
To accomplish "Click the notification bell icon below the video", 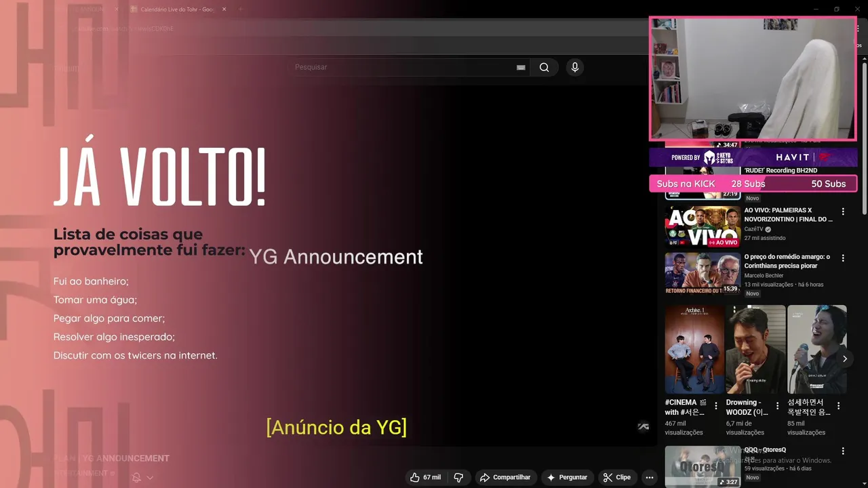I will coord(136,477).
